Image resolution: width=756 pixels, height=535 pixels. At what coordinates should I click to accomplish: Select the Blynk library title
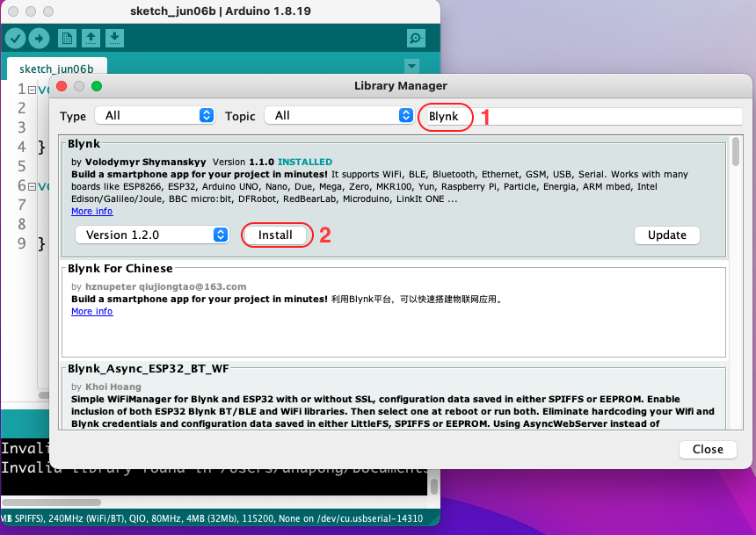pos(84,143)
